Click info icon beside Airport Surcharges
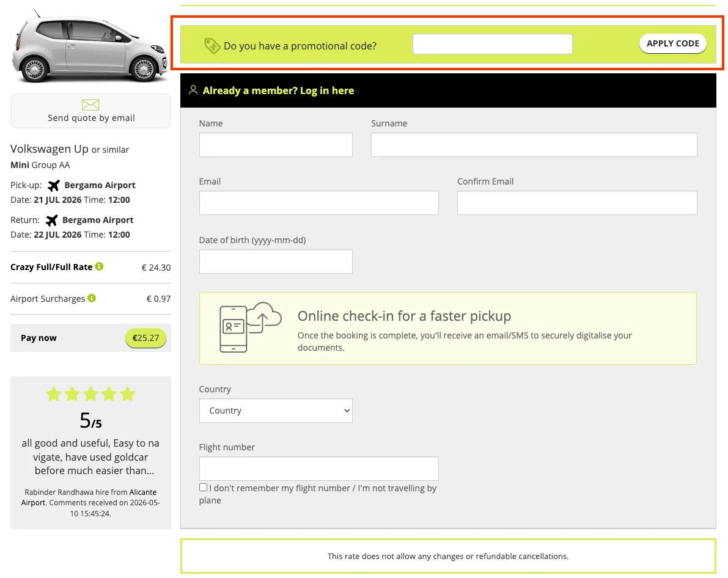 point(92,298)
